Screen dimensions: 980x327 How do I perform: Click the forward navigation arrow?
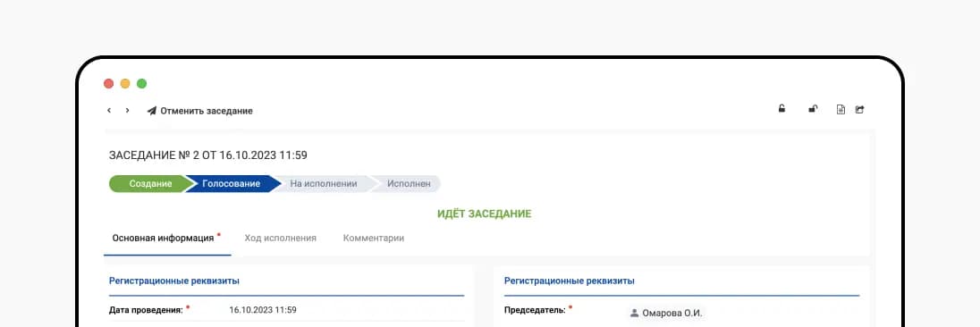(128, 111)
